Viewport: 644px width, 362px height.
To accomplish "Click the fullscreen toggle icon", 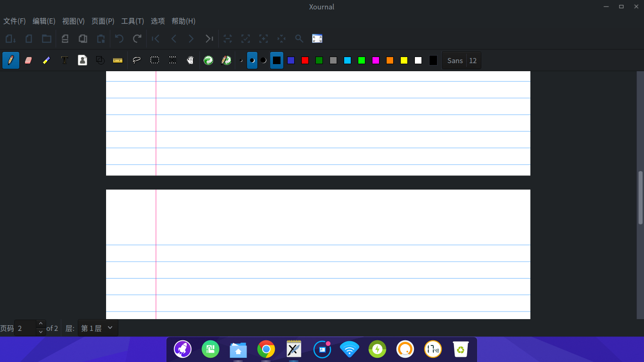I will coord(317,39).
